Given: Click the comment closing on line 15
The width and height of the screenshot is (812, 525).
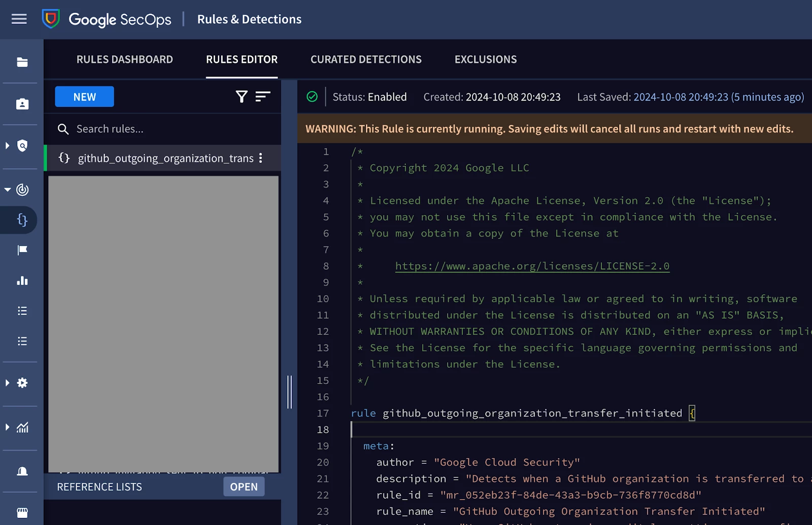Looking at the screenshot, I should pos(363,380).
